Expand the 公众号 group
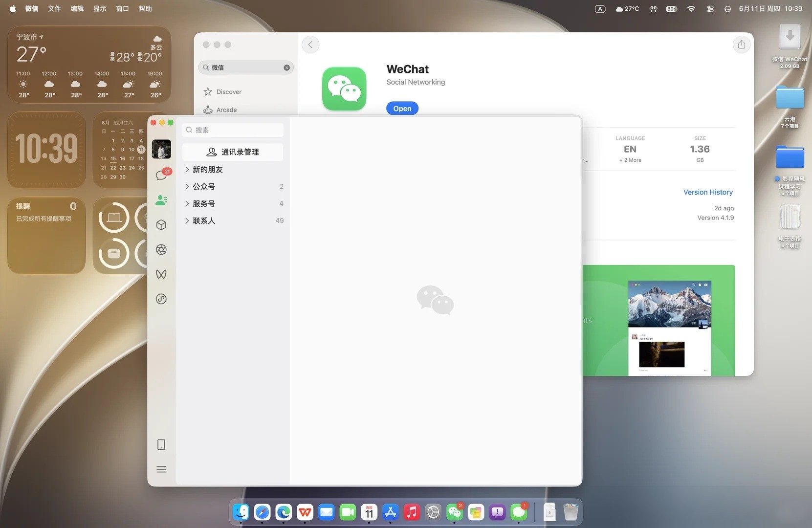 tap(233, 186)
